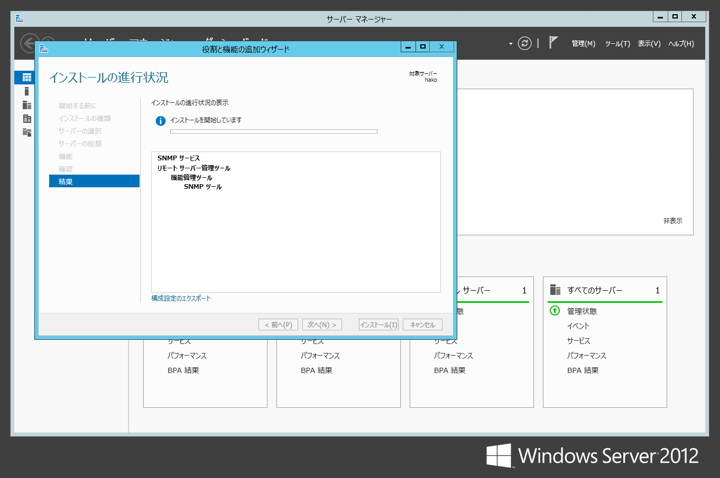Select the サーバーの選択 wizard step
The image size is (720, 478).
click(x=80, y=131)
